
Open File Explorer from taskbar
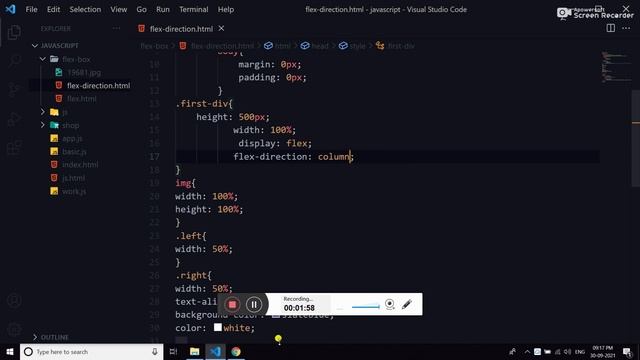click(195, 352)
